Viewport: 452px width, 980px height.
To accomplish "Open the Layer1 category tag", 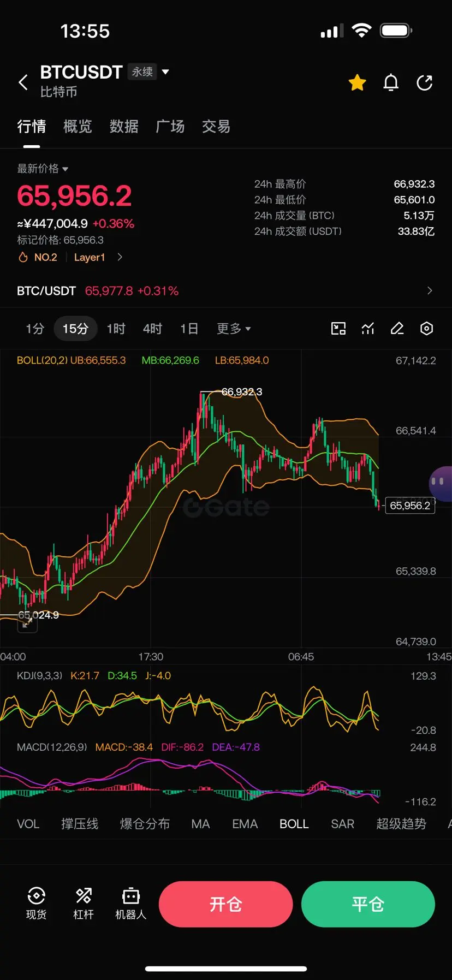I will click(x=90, y=257).
